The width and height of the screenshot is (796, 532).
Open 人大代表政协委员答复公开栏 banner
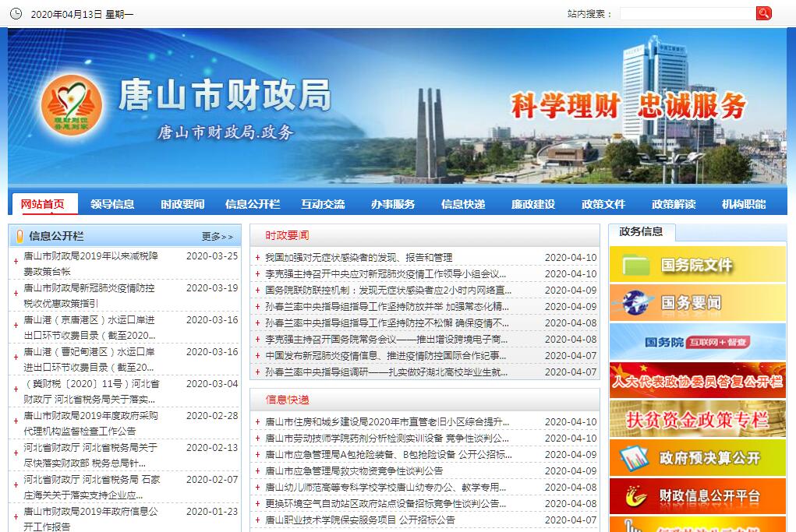[x=697, y=381]
